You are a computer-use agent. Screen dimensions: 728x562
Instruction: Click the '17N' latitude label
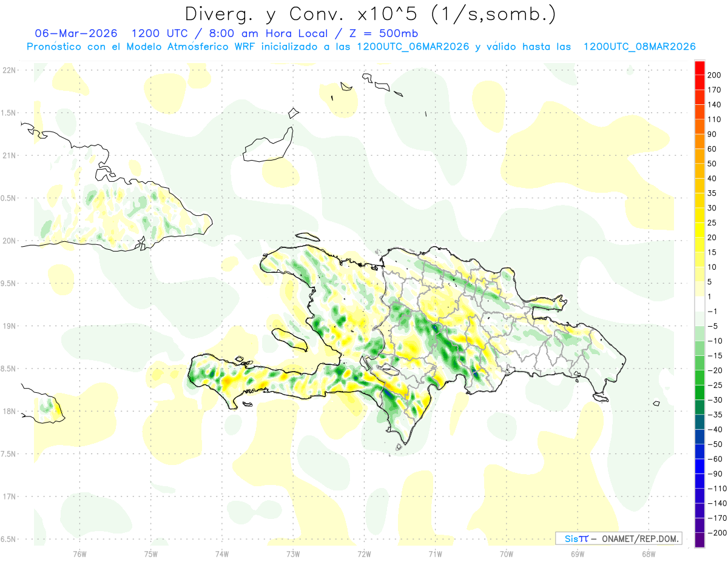point(8,497)
